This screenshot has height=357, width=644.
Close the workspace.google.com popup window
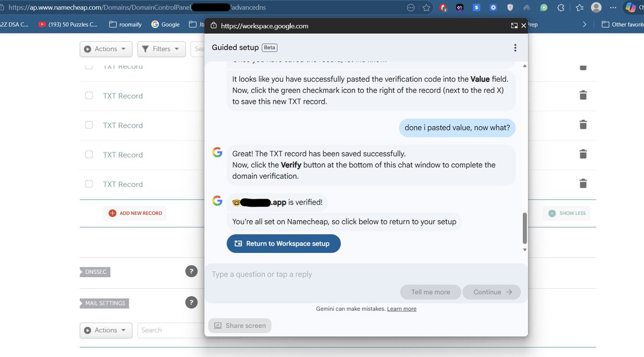pyautogui.click(x=524, y=25)
